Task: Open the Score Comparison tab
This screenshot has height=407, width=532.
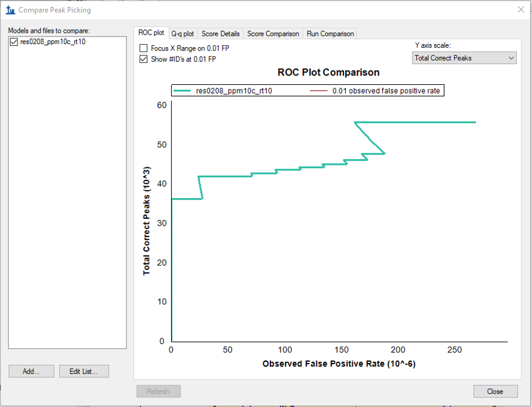Action: coord(273,34)
